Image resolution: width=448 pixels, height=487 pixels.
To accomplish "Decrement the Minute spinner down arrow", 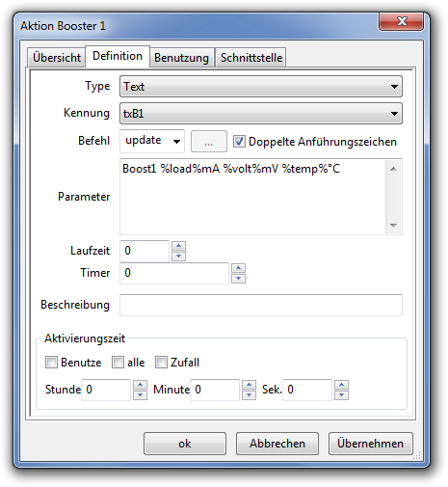I will [x=249, y=395].
